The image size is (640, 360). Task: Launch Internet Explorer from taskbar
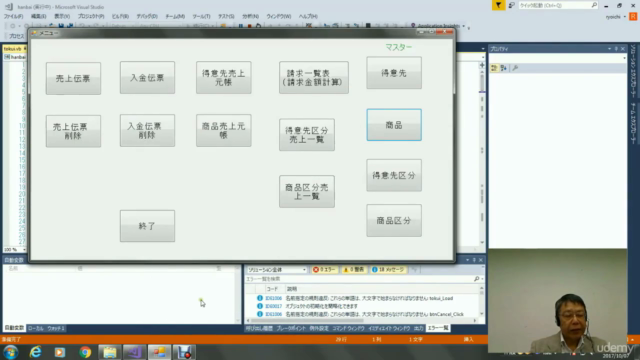click(x=36, y=352)
